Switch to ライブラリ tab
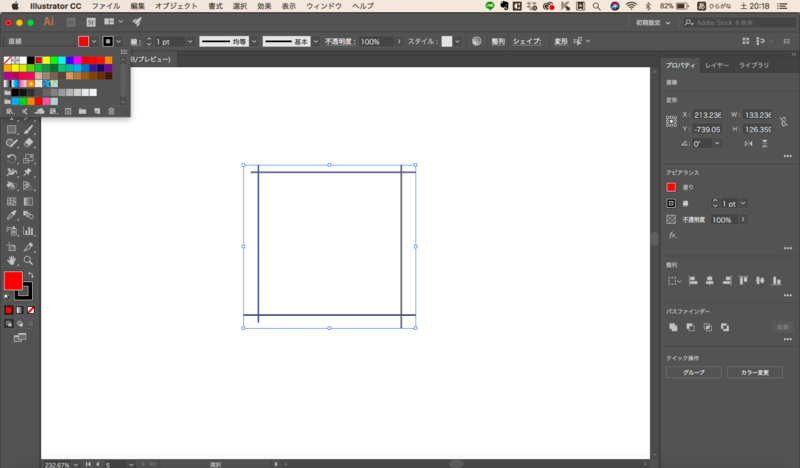The width and height of the screenshot is (800, 468). click(x=754, y=65)
